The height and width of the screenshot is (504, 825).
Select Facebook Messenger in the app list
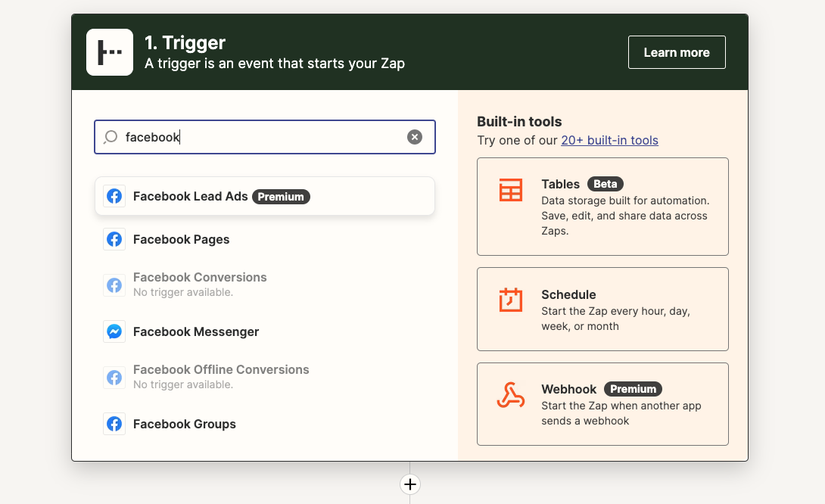pos(265,331)
